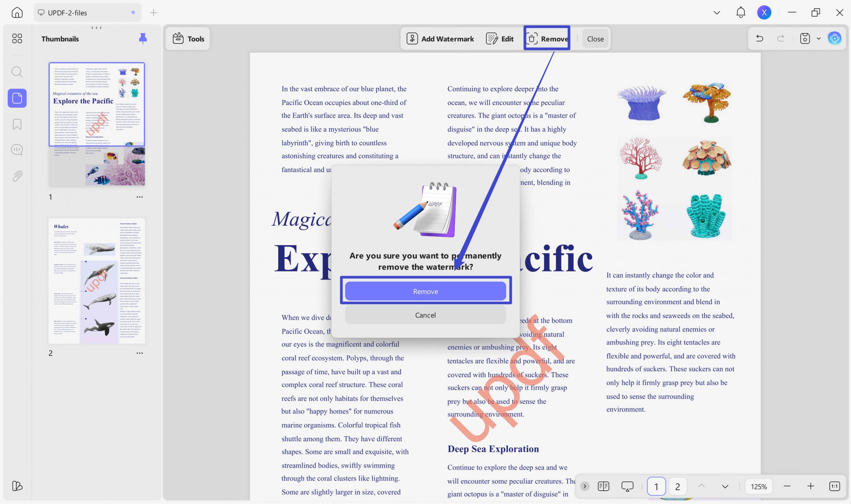Close the watermark toolbar
Image resolution: width=851 pixels, height=504 pixels.
click(595, 39)
